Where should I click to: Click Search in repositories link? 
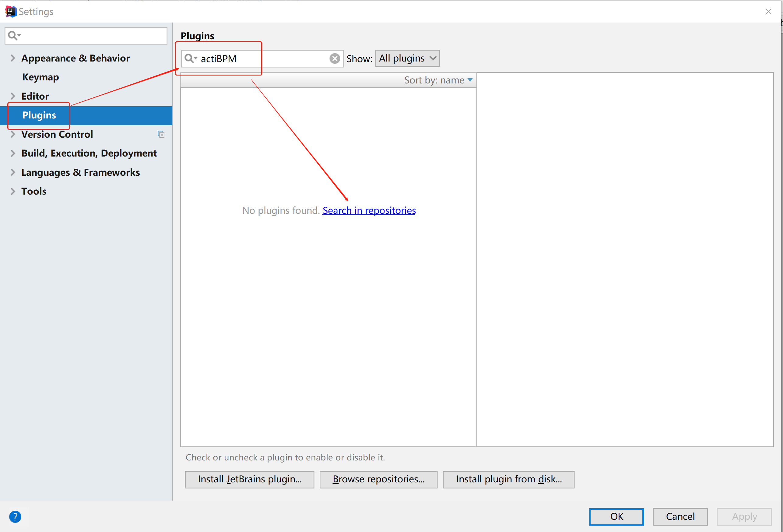[369, 210]
